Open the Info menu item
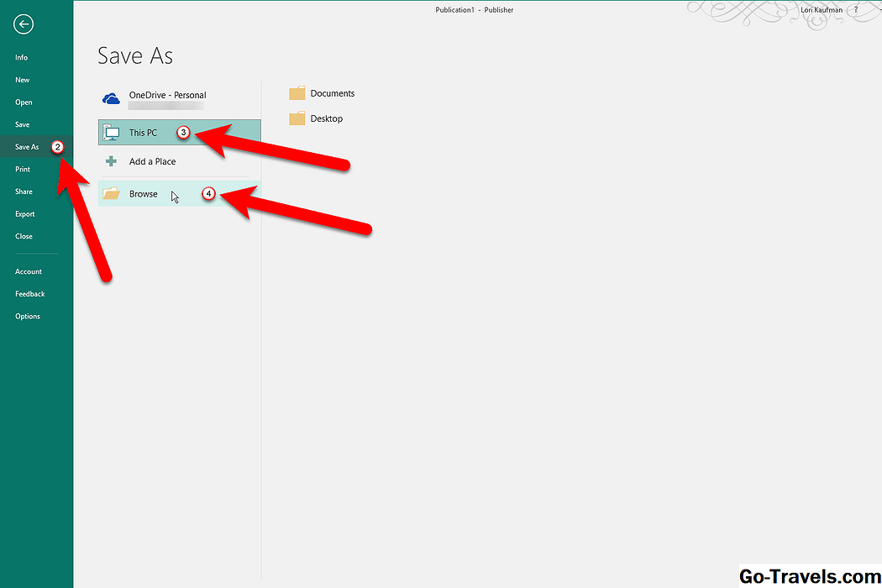 tap(21, 58)
